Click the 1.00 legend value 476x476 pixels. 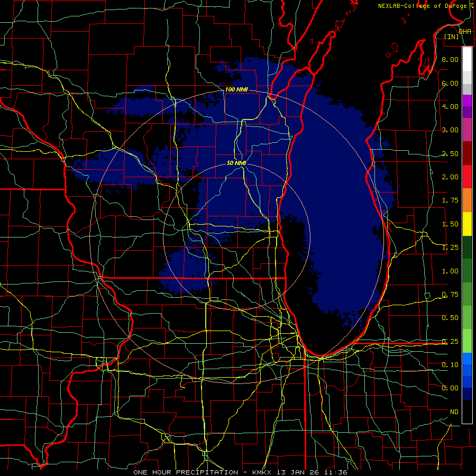(x=450, y=271)
